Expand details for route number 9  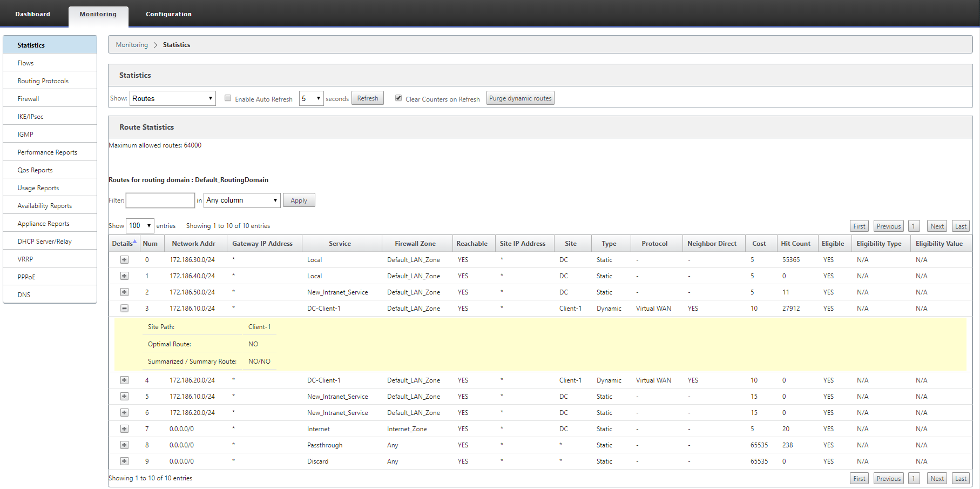124,461
